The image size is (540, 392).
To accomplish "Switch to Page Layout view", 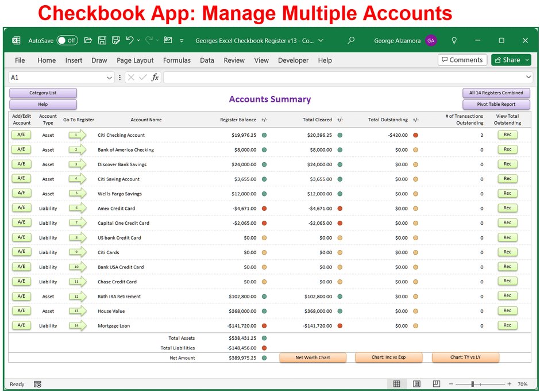I will point(416,384).
